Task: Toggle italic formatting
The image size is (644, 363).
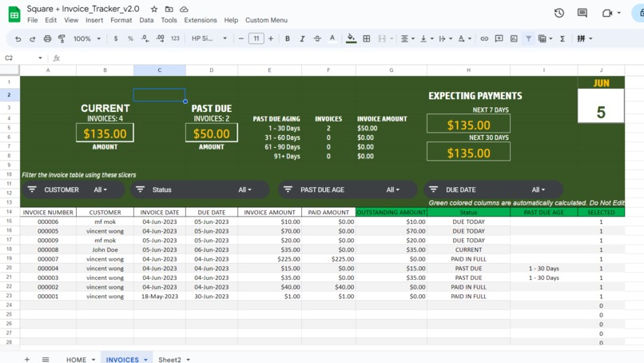Action: click(x=302, y=38)
